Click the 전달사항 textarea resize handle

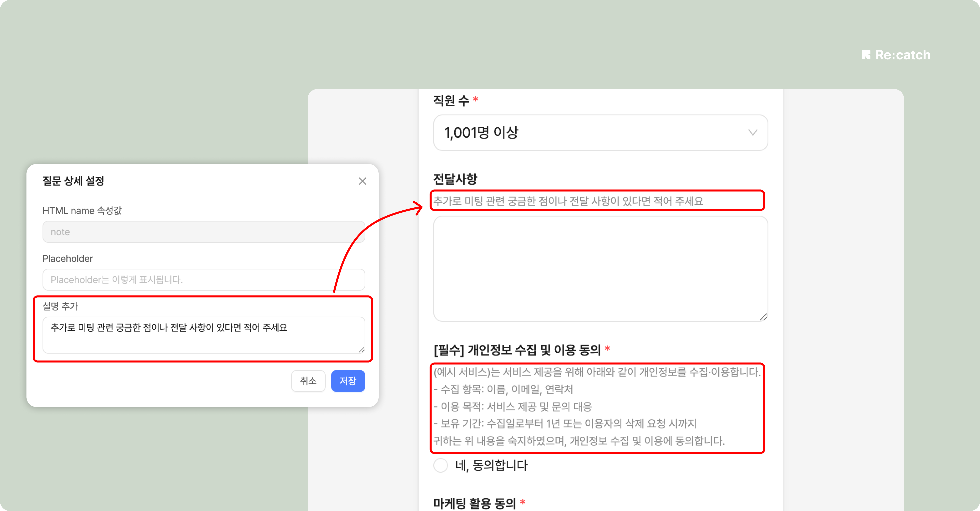click(x=763, y=317)
